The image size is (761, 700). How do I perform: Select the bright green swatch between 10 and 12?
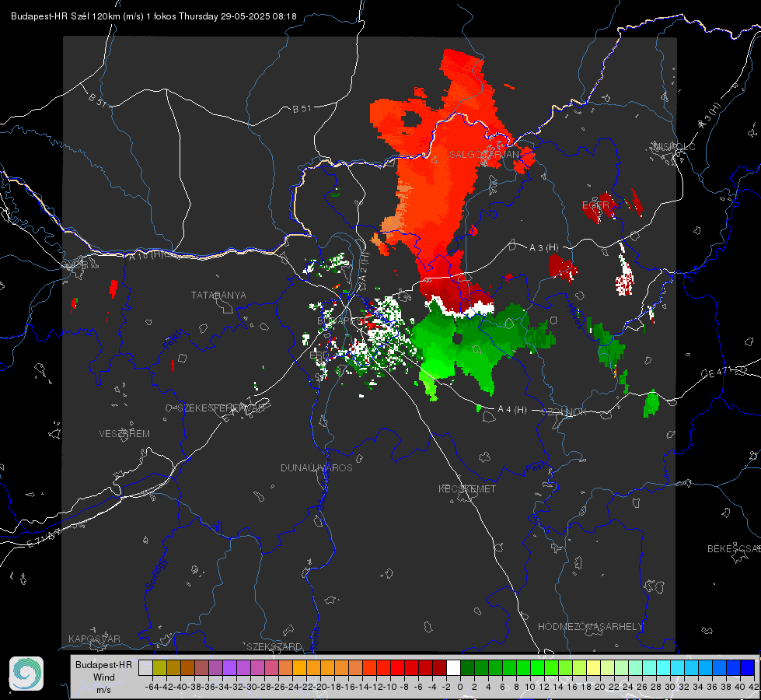(x=537, y=667)
